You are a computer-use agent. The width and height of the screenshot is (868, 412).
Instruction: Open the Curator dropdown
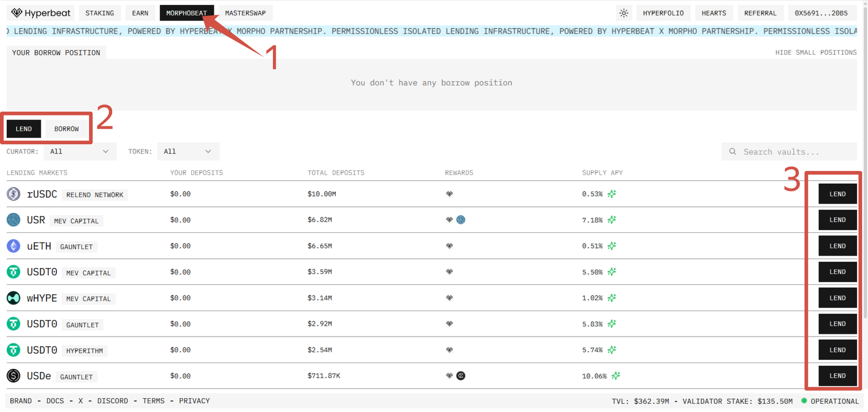pyautogui.click(x=79, y=151)
